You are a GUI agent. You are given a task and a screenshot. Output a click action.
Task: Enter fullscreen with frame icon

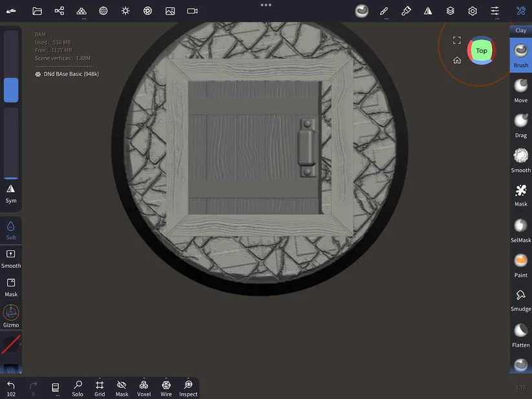[x=457, y=40]
